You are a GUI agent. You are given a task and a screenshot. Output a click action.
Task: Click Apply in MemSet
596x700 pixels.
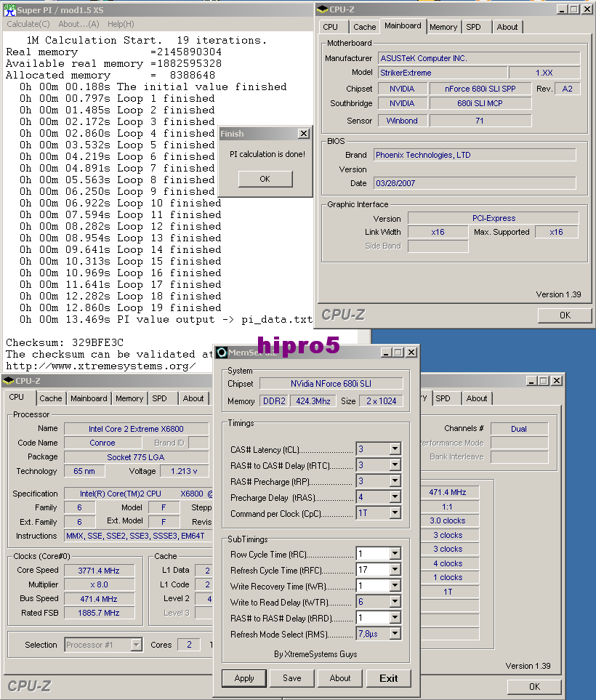244,678
